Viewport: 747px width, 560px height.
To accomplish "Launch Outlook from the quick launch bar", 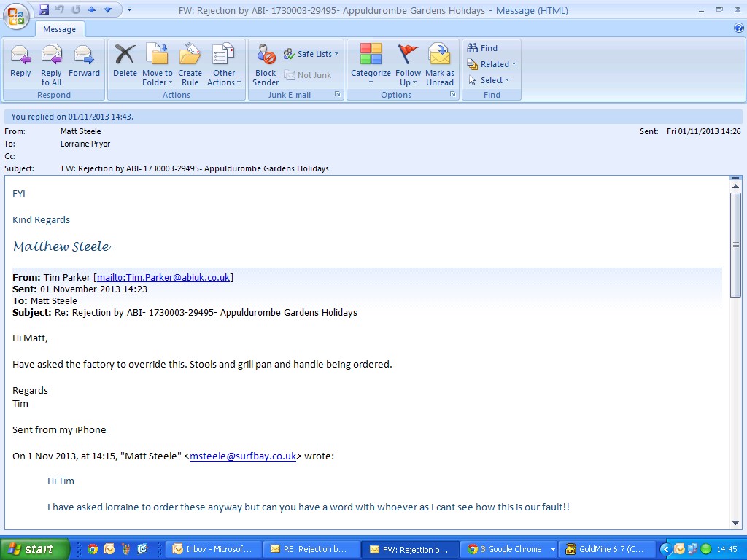I will click(x=109, y=550).
